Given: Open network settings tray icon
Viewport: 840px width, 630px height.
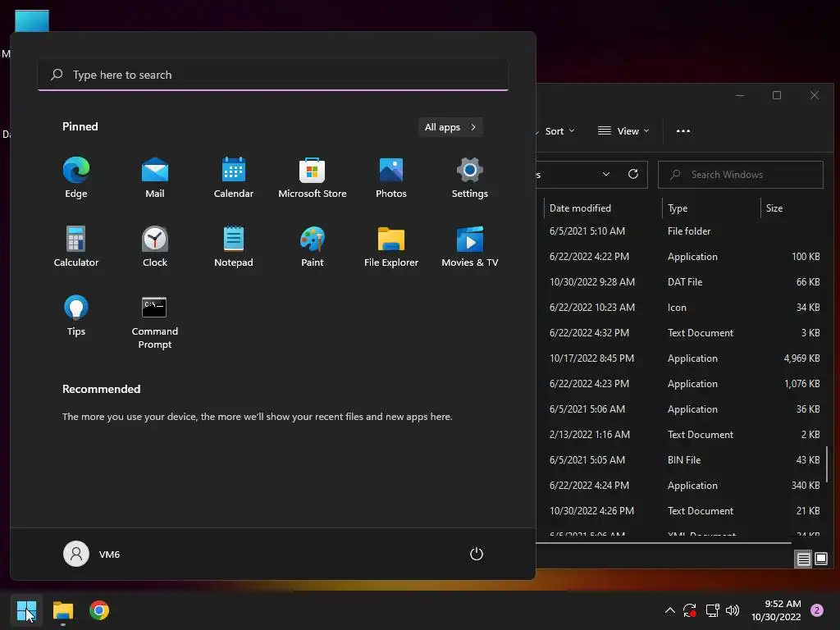Looking at the screenshot, I should point(712,610).
